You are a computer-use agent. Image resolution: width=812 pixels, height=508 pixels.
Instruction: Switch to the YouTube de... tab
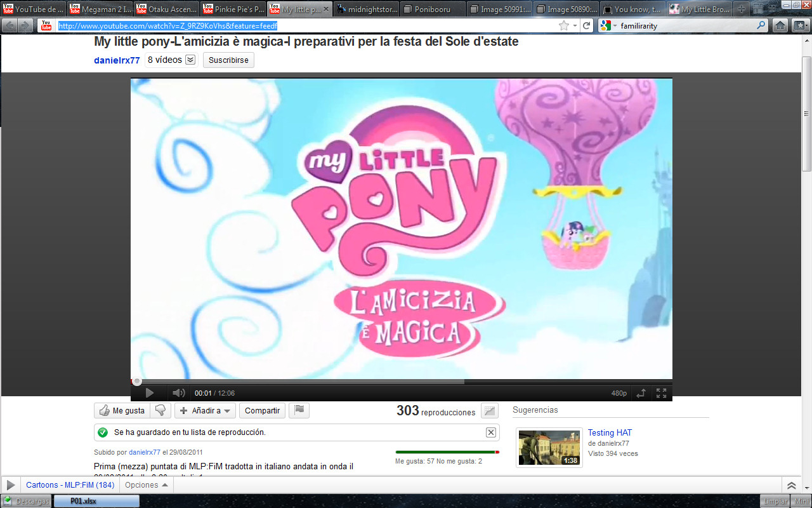[34, 10]
